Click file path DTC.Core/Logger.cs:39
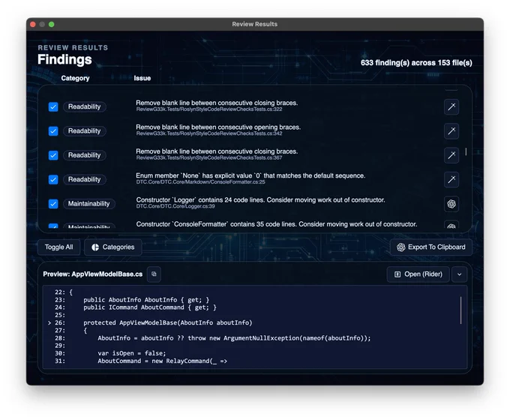Viewport: 510px width, 420px height. click(x=175, y=206)
